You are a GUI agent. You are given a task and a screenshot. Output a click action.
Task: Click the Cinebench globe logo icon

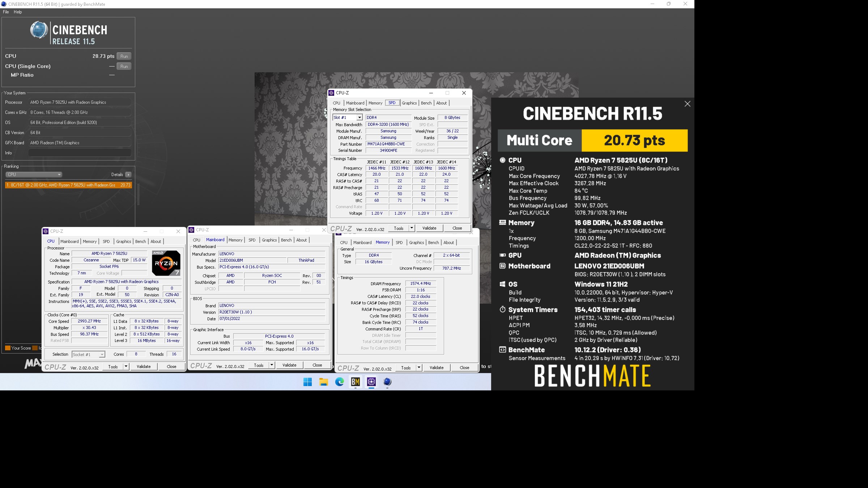pyautogui.click(x=39, y=30)
